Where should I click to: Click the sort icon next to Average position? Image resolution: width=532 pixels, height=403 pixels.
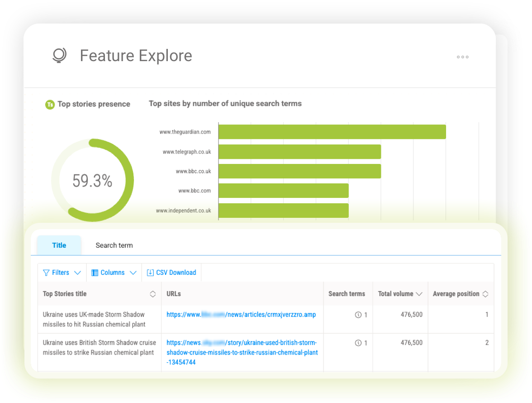tap(486, 293)
